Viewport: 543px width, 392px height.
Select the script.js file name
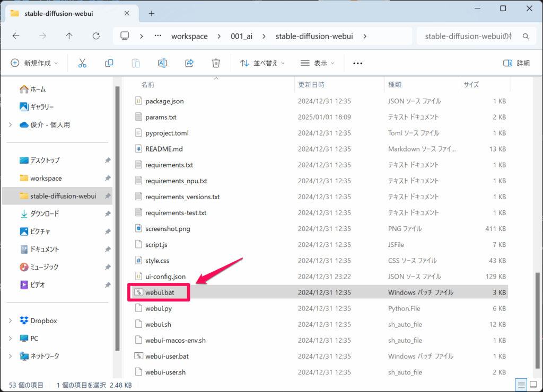pos(156,245)
